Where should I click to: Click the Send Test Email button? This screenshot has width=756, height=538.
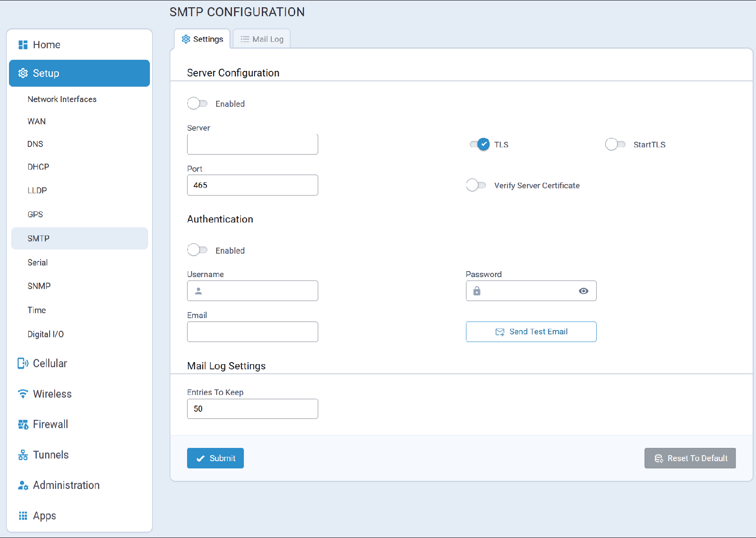click(531, 332)
